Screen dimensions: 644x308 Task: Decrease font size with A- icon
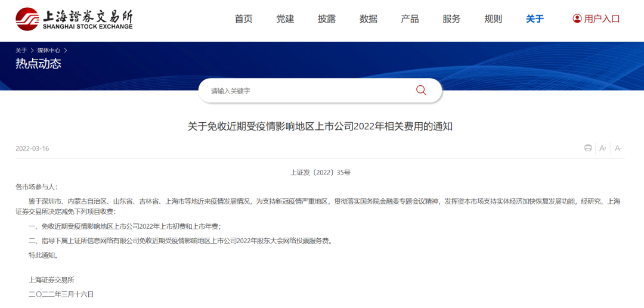click(x=618, y=148)
